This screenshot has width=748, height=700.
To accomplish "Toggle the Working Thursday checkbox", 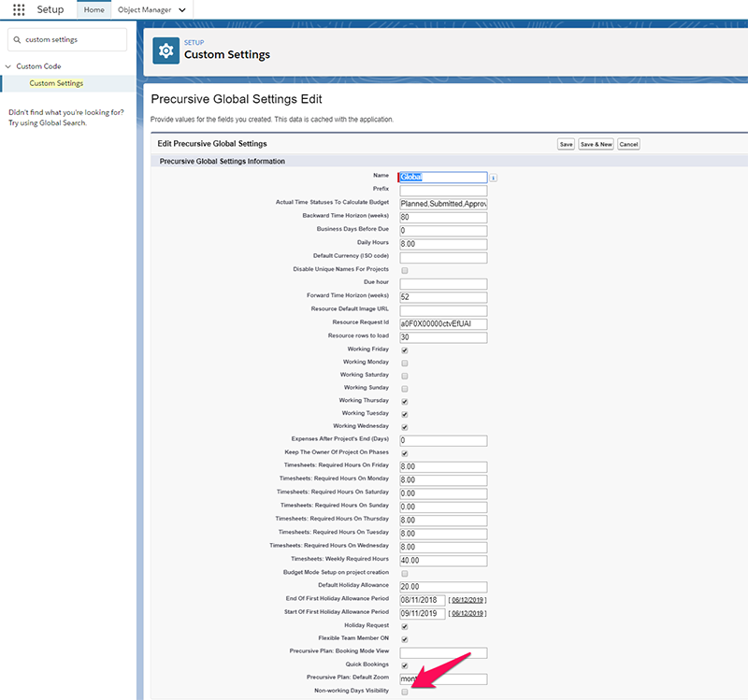I will (x=405, y=402).
